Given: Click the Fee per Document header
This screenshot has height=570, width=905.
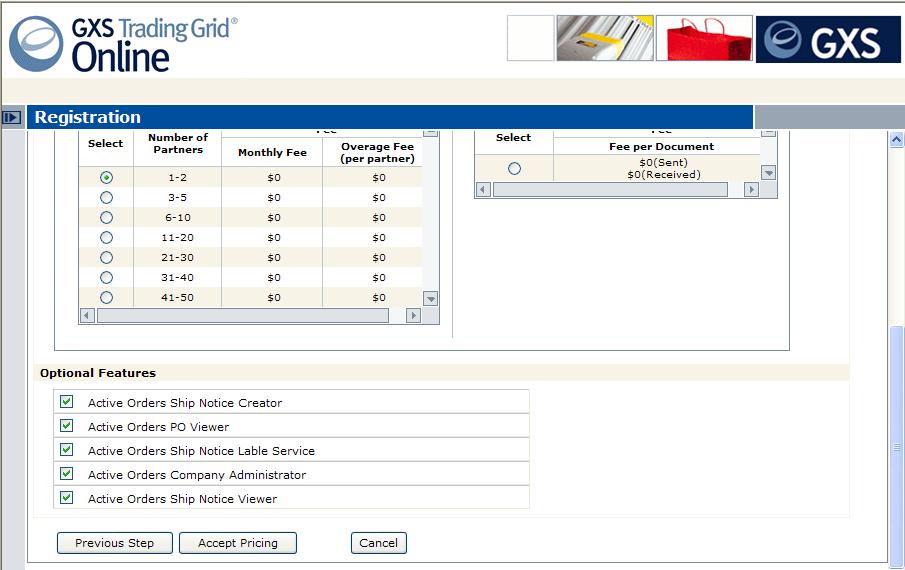Looking at the screenshot, I should 661,147.
